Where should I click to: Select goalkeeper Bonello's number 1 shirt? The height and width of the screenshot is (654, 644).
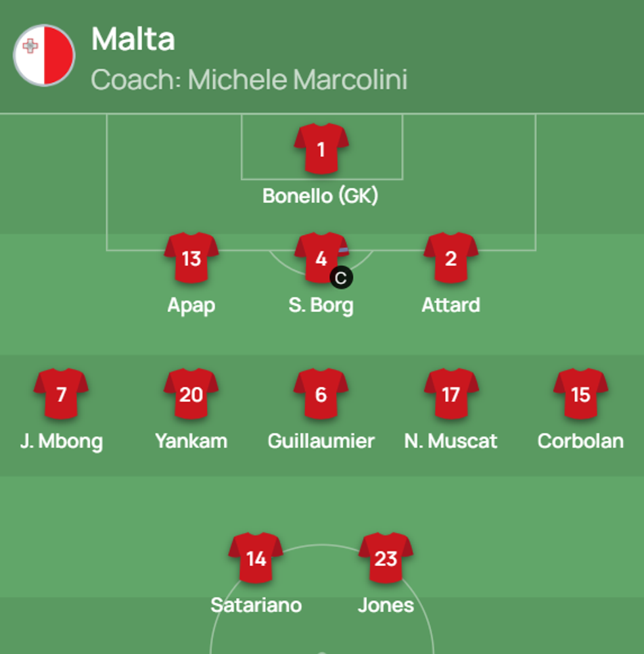[321, 149]
